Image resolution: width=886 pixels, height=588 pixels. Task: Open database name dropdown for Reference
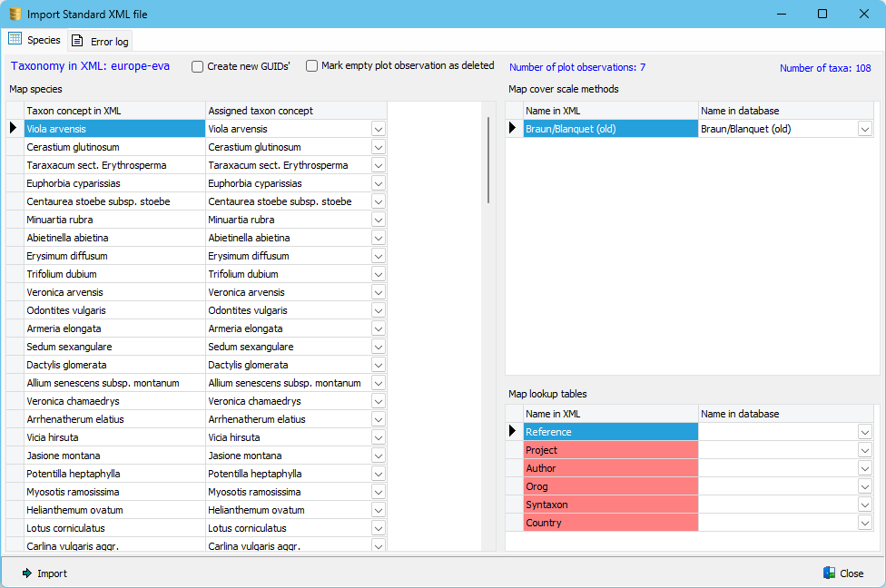coord(864,432)
